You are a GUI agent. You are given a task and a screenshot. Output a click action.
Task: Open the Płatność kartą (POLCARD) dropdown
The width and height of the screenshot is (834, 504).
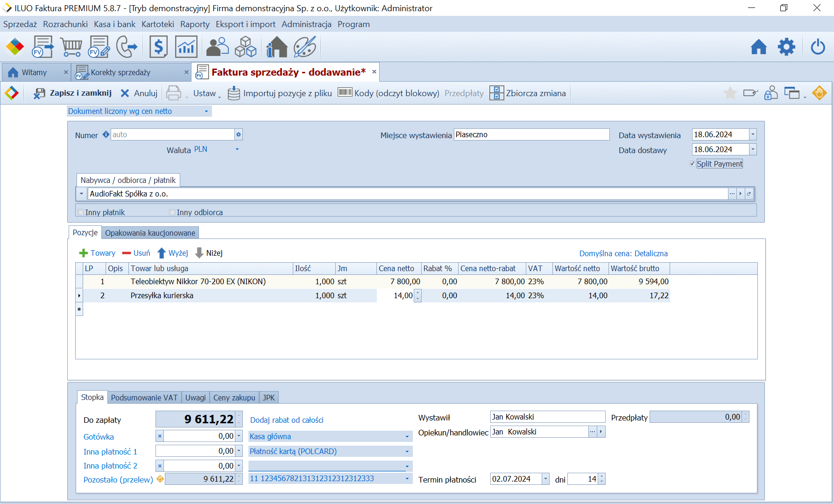[x=407, y=451]
